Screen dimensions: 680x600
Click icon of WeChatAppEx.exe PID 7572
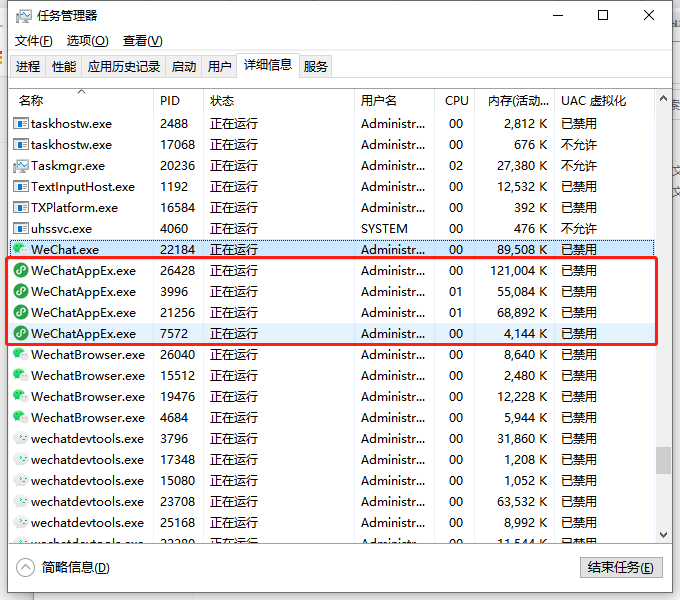pyautogui.click(x=20, y=333)
